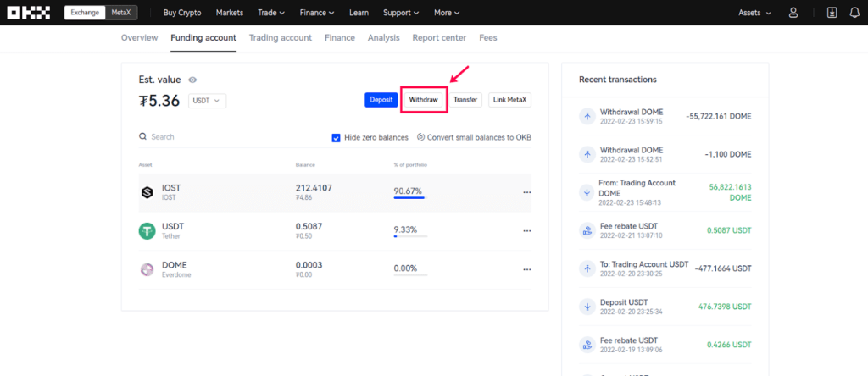Click the Transfer button
Viewport: 868px width, 376px height.
465,100
